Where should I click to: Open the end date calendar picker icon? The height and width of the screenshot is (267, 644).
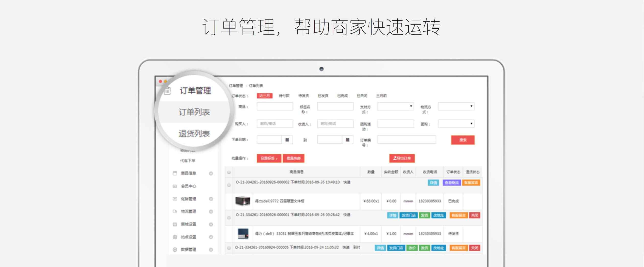point(347,140)
